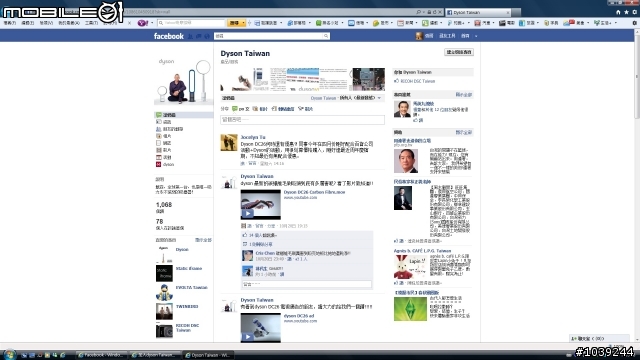Open the arrow on the orange Yahoo search button
The height and width of the screenshot is (360, 640).
(243, 23)
